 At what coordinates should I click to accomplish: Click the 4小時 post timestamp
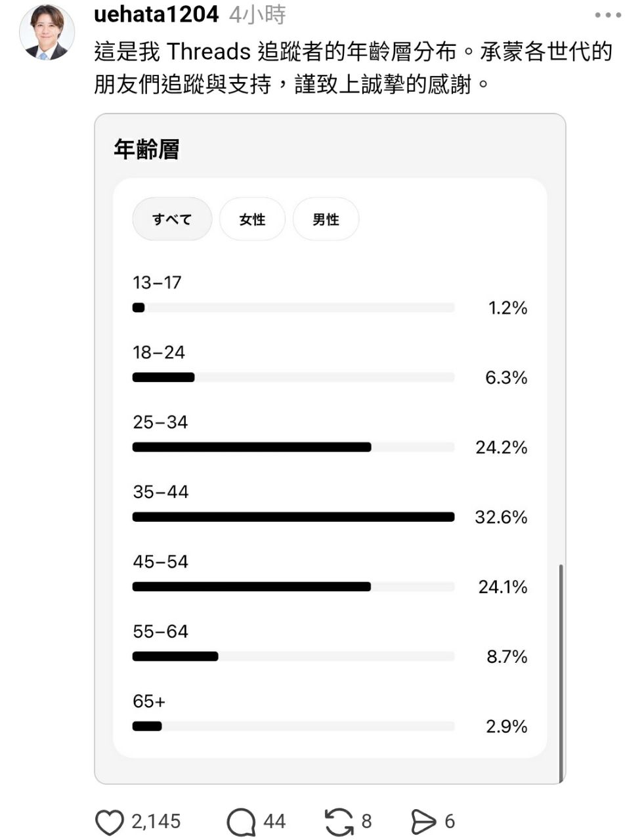(257, 14)
